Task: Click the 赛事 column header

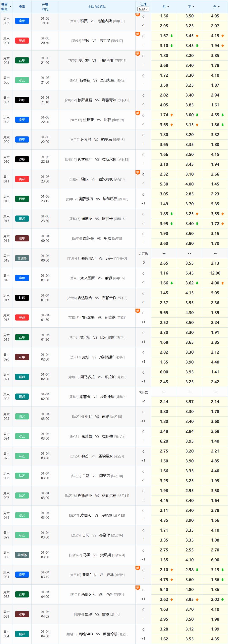Action: point(22,7)
